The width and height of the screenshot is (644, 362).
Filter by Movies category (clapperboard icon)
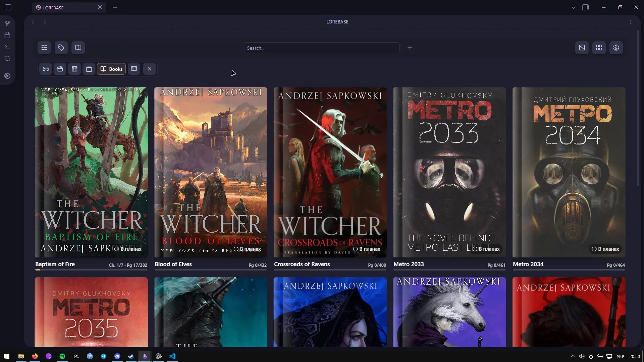[60, 69]
